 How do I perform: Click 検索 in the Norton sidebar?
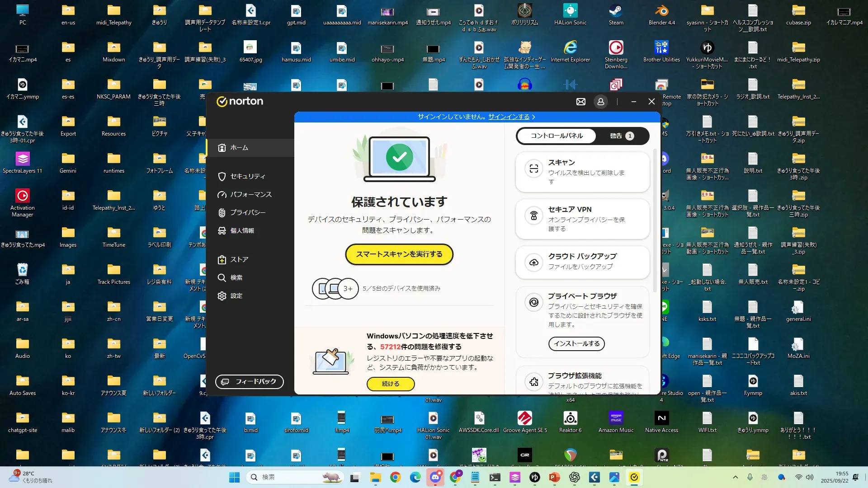click(x=236, y=277)
